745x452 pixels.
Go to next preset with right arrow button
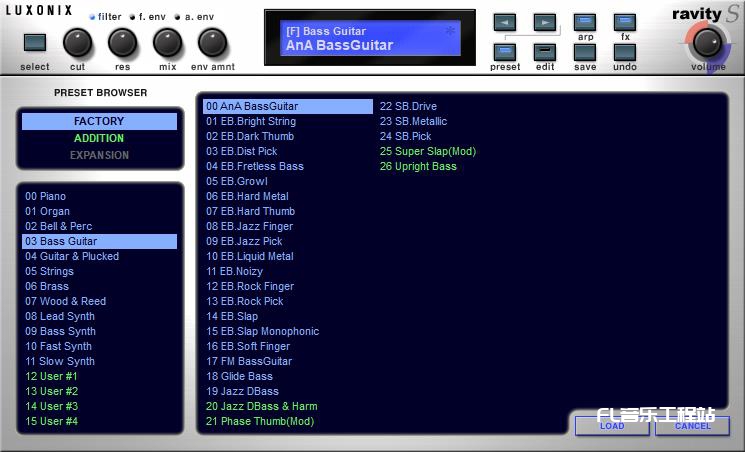(544, 22)
